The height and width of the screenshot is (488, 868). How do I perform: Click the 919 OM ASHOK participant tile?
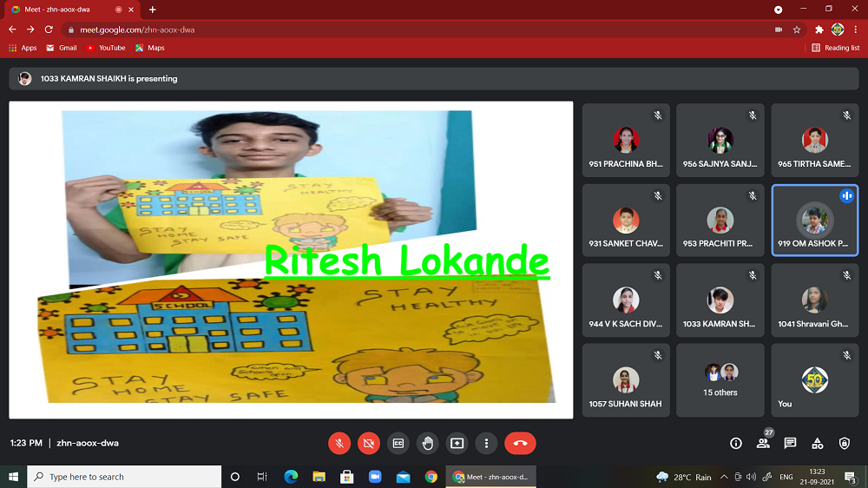coord(814,220)
